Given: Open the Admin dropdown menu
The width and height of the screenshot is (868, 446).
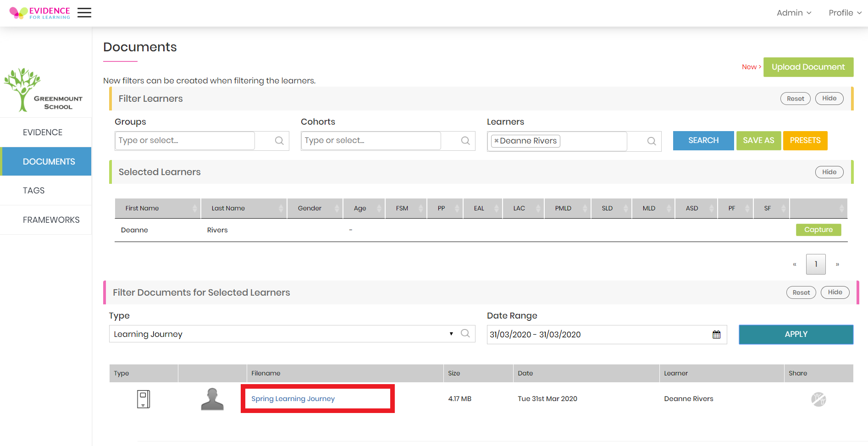Looking at the screenshot, I should [794, 12].
